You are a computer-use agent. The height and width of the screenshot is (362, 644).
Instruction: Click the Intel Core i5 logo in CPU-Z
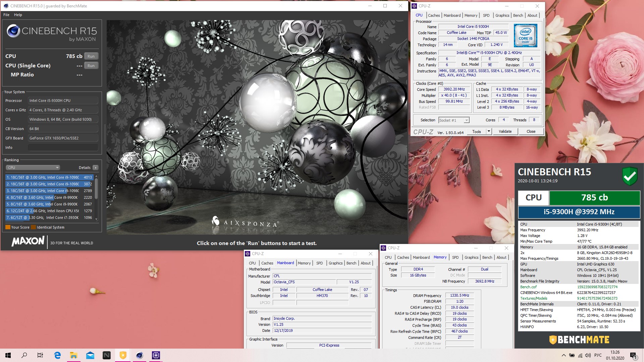[x=525, y=36]
